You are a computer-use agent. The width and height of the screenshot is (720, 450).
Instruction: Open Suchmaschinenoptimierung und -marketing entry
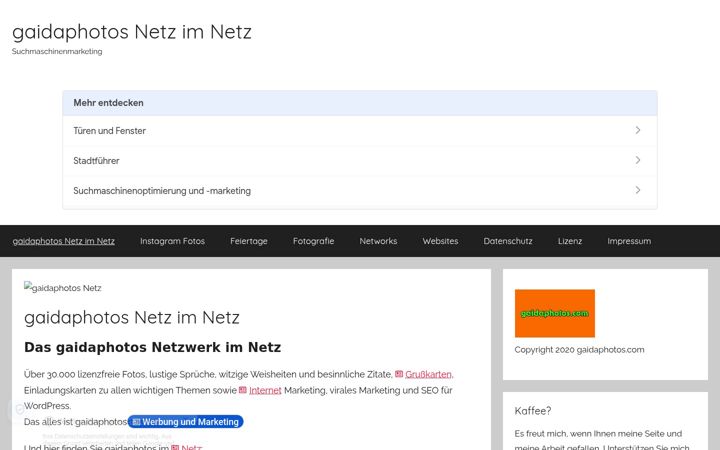click(x=360, y=191)
